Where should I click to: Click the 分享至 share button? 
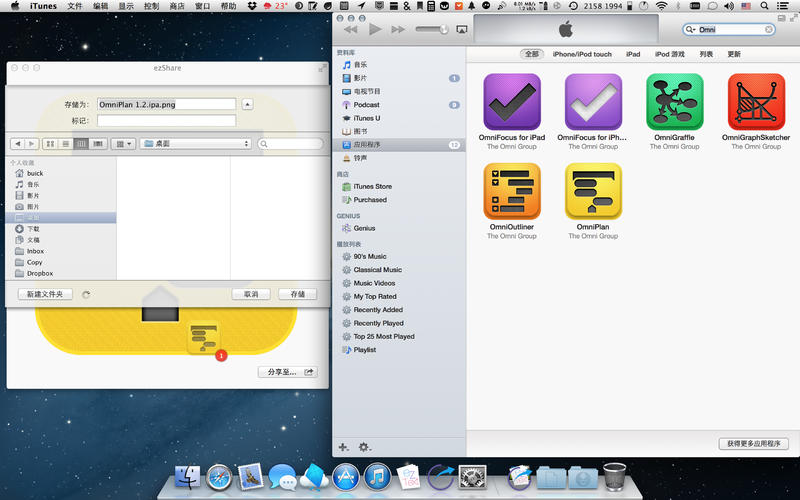[288, 372]
